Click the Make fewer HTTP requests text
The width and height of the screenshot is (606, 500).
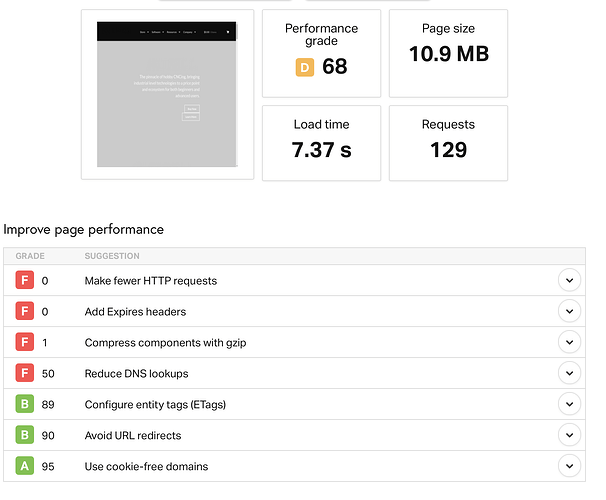coord(151,281)
